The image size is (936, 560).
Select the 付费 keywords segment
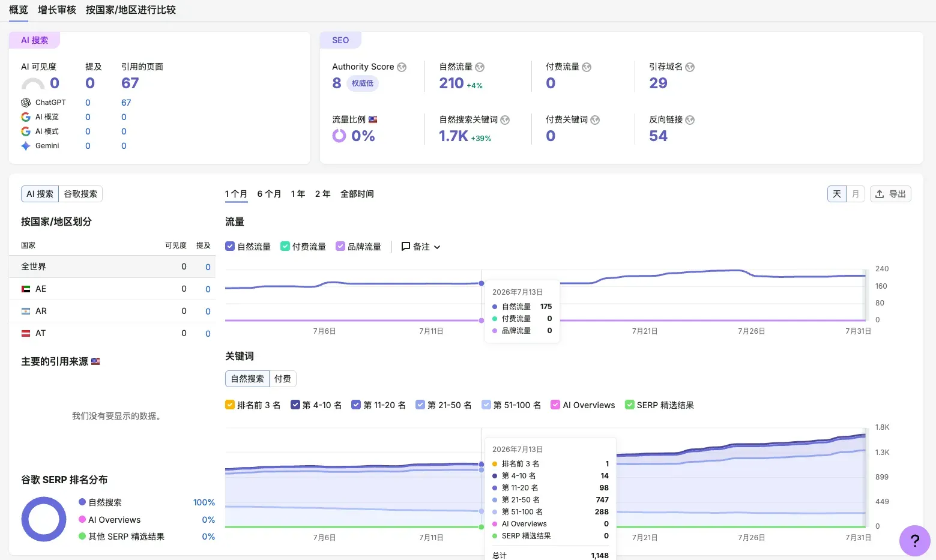(283, 379)
